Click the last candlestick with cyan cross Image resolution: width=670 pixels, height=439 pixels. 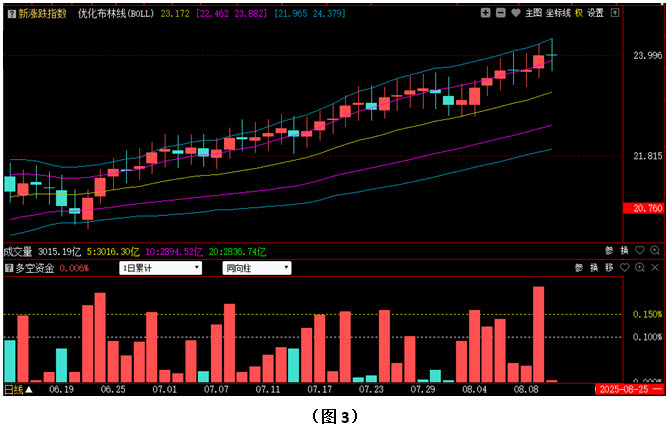[x=552, y=55]
